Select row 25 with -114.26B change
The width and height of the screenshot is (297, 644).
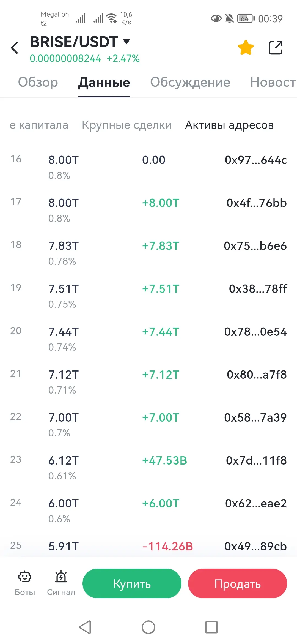[x=148, y=546]
